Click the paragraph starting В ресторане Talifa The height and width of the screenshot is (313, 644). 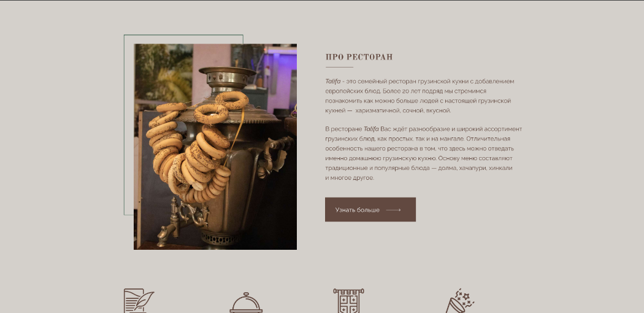pyautogui.click(x=423, y=153)
